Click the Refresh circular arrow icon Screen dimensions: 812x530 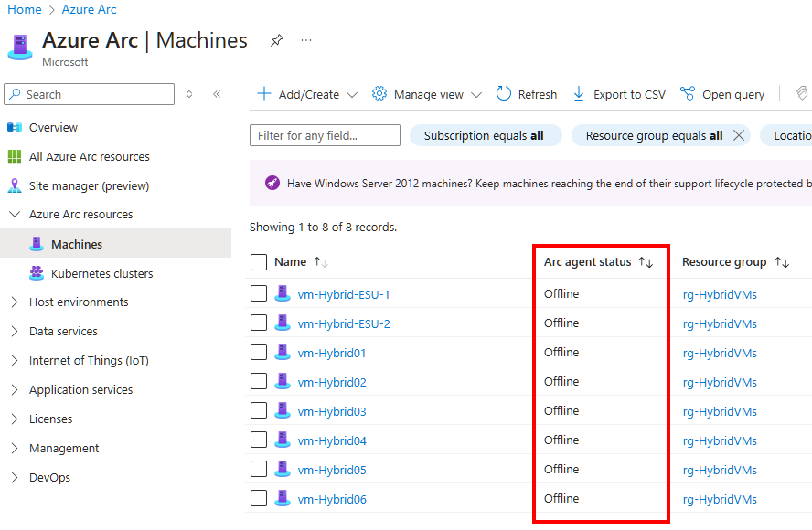pos(503,94)
